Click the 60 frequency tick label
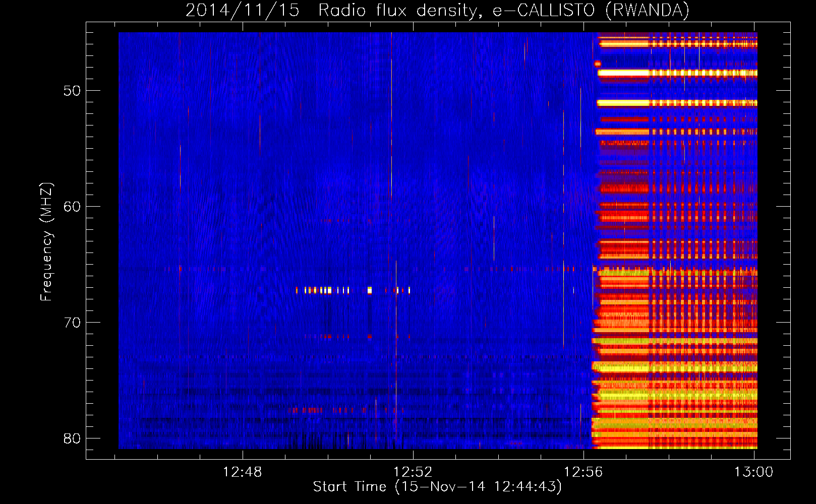The height and width of the screenshot is (504, 816). [72, 207]
